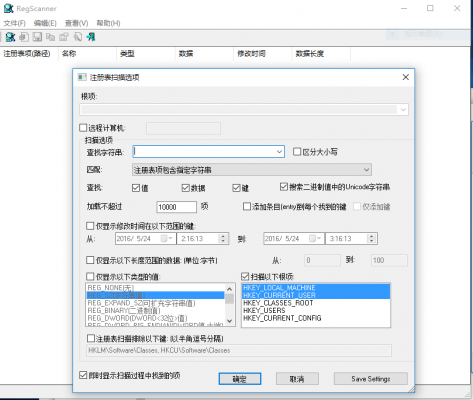Click the exit door toolbar icon
This screenshot has height=400, width=473.
click(x=91, y=37)
